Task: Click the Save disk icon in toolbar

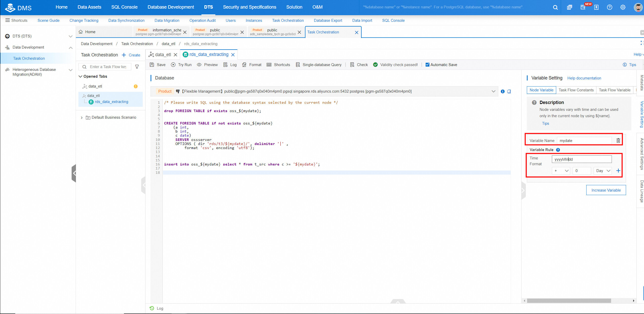Action: (152, 65)
